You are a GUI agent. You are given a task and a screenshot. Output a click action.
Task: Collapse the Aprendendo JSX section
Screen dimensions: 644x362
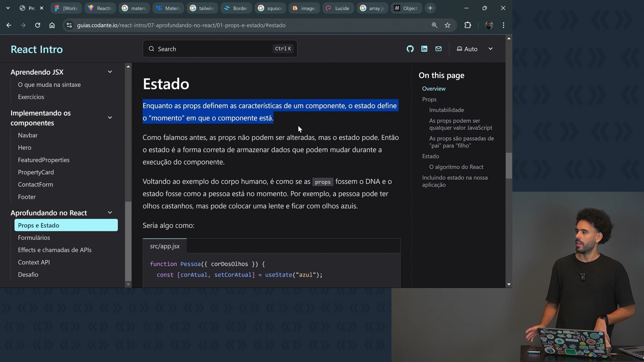pos(110,72)
